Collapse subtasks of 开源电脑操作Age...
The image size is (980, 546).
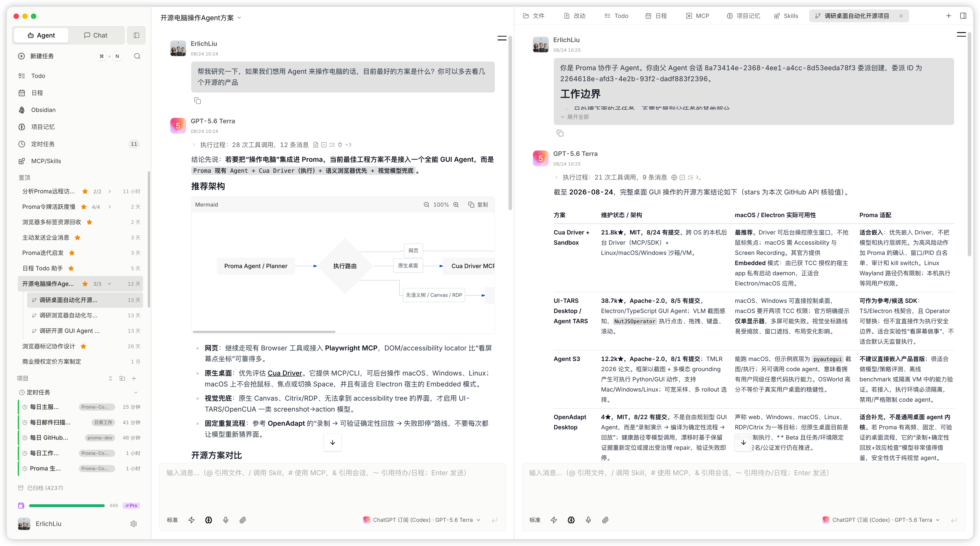(109, 284)
